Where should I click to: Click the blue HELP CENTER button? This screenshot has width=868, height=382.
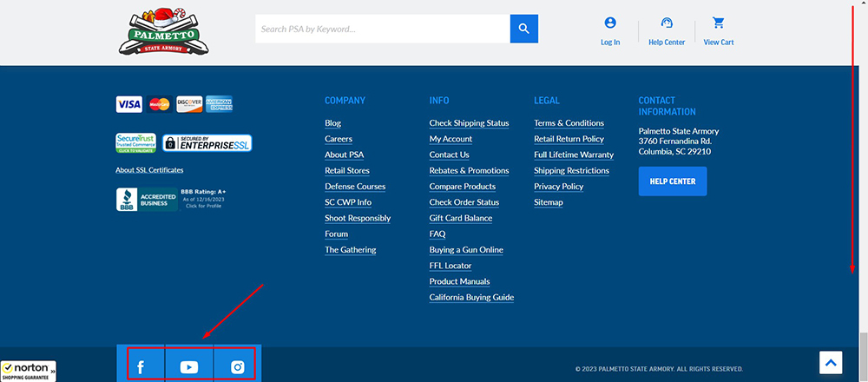click(x=673, y=181)
